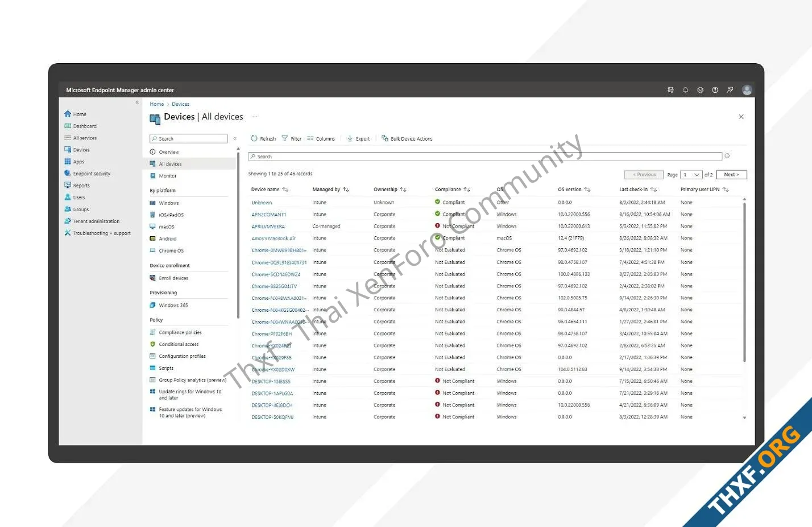Open Users in the left navigation

point(74,198)
